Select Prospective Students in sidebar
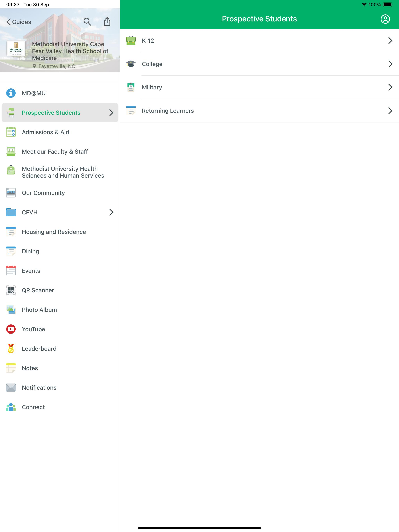Image resolution: width=399 pixels, height=532 pixels. 60,113
